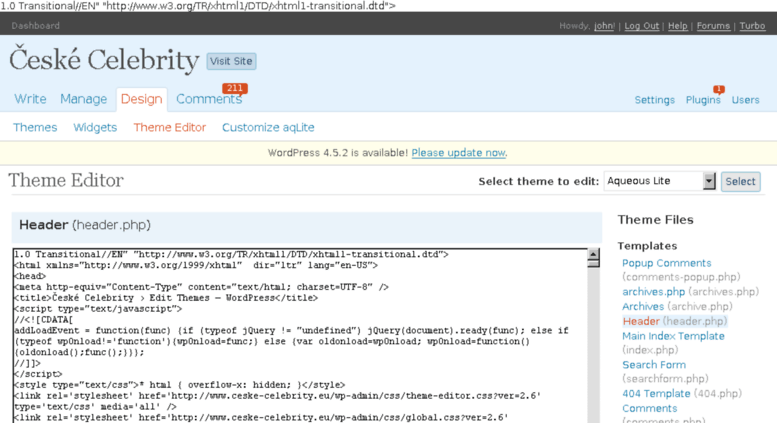The image size is (777, 423).
Task: Open the Popup Comments template
Action: (x=666, y=263)
